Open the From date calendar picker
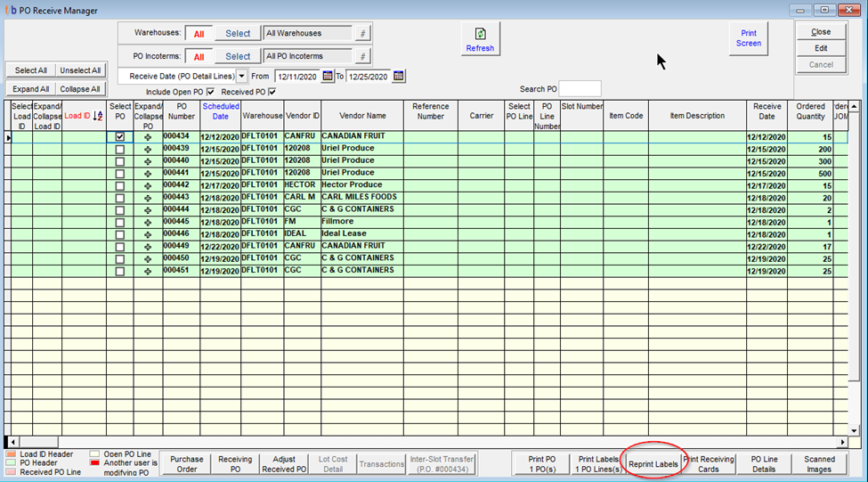 [x=328, y=76]
